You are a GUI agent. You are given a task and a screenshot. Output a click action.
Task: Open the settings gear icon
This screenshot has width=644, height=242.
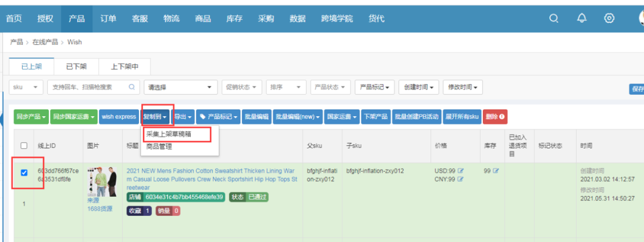pyautogui.click(x=609, y=18)
